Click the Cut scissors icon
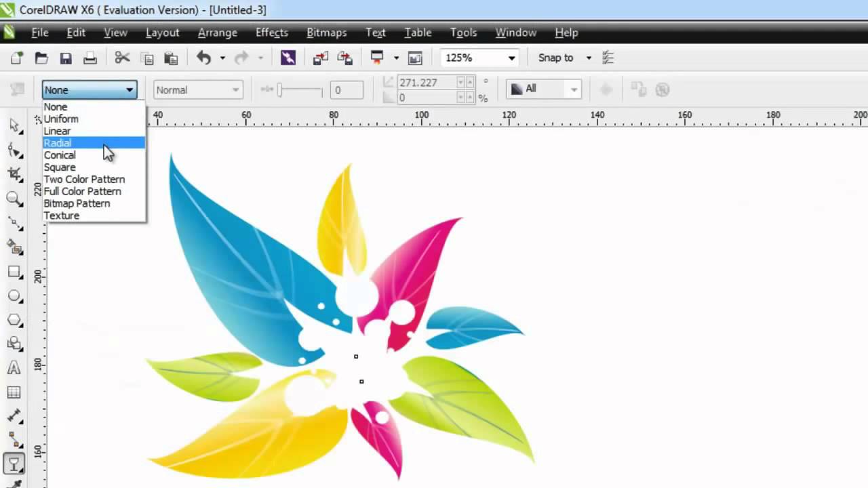This screenshot has width=868, height=488. click(x=122, y=58)
